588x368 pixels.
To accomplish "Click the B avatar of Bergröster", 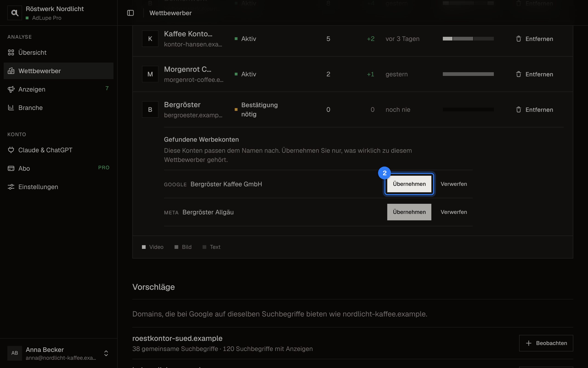I will pos(150,109).
